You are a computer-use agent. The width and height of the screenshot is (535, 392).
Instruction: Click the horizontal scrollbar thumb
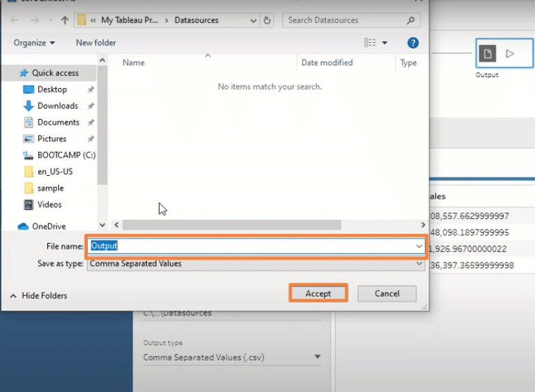(x=231, y=224)
